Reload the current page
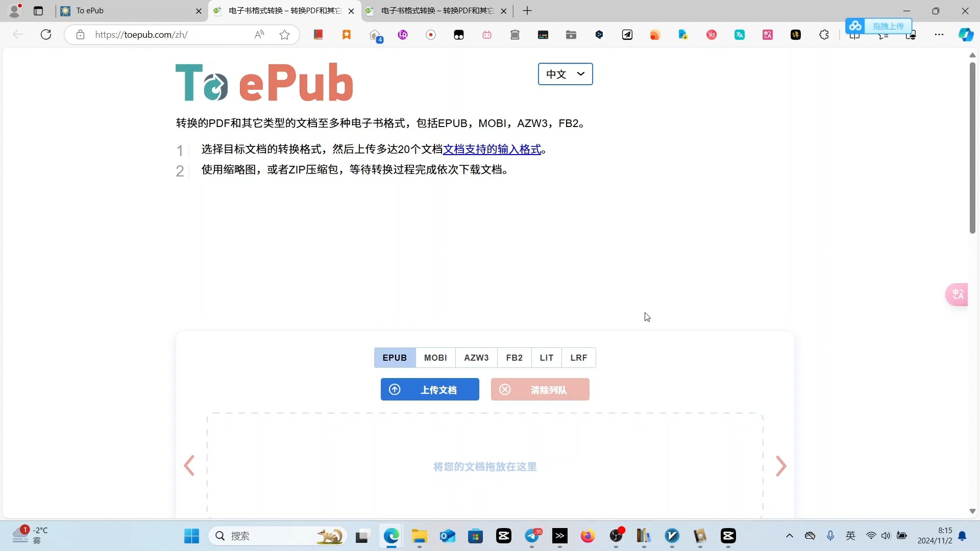 (x=46, y=34)
